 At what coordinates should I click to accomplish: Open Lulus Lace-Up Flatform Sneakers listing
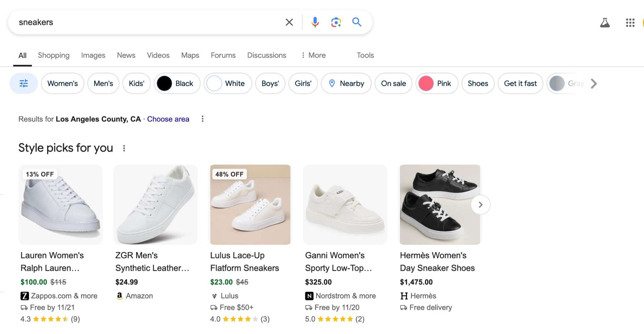tap(245, 262)
